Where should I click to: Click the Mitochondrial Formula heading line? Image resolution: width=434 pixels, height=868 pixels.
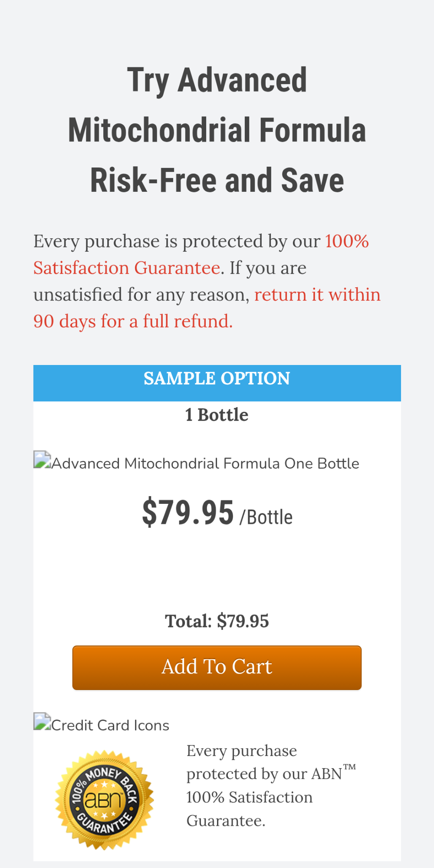click(217, 130)
